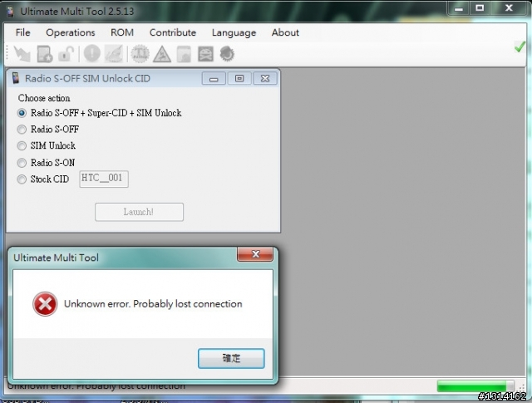Close the Ultimate Multi Tool error dialog
The image size is (532, 403).
pos(255,254)
